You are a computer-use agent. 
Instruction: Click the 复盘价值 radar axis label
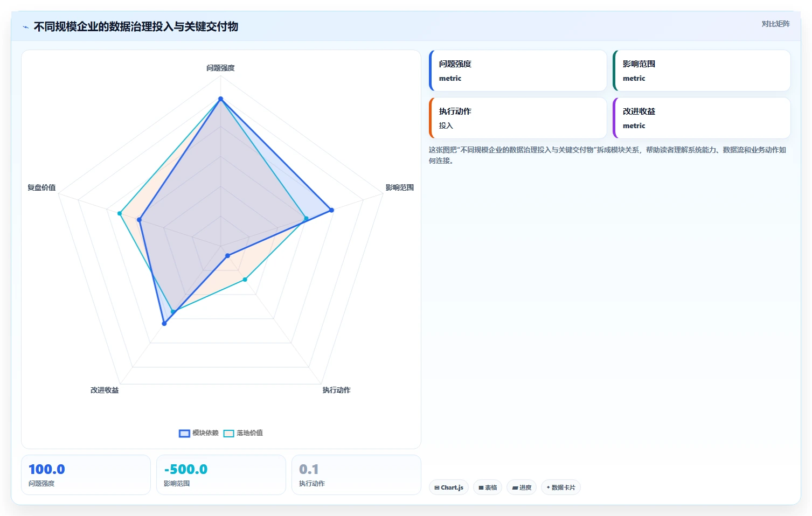(x=41, y=187)
